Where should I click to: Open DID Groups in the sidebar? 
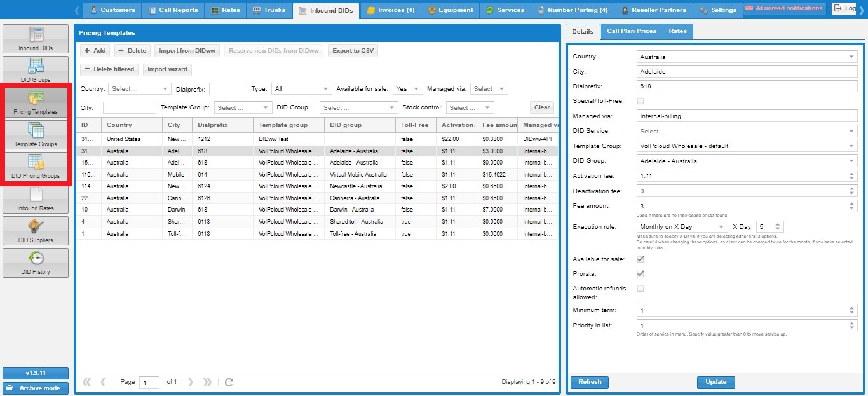[36, 71]
